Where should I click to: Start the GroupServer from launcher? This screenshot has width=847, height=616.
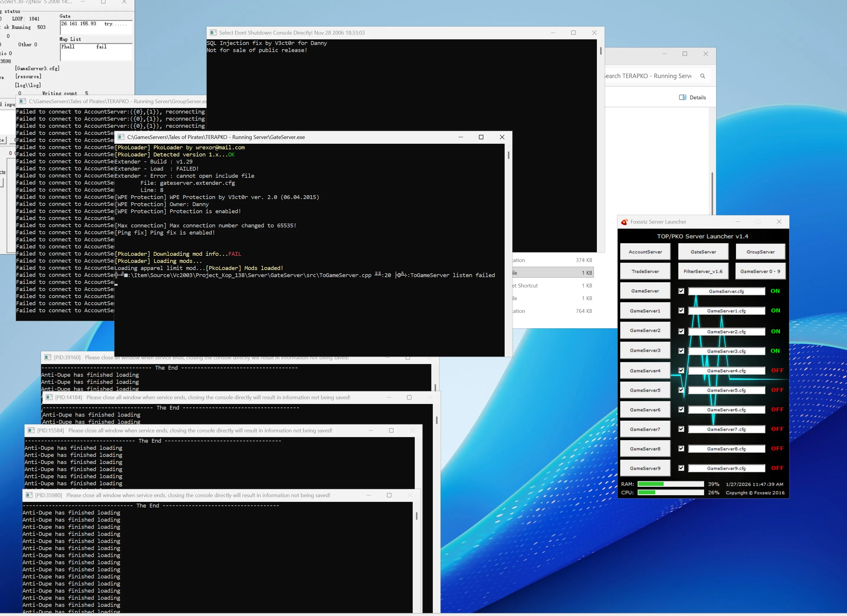point(760,252)
